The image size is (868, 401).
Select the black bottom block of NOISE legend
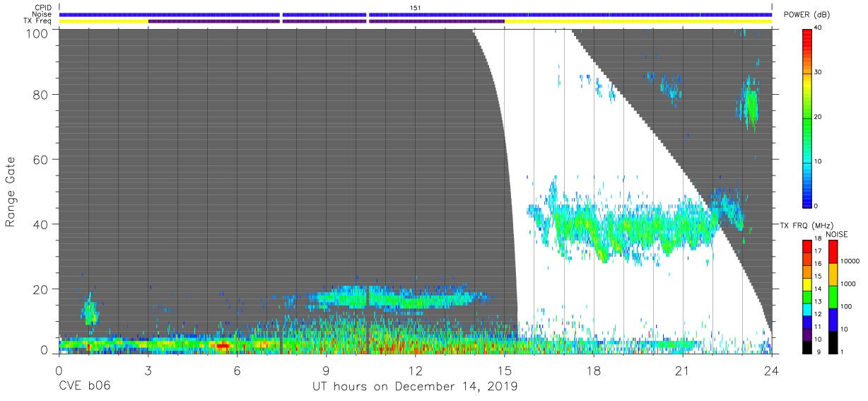(x=833, y=342)
